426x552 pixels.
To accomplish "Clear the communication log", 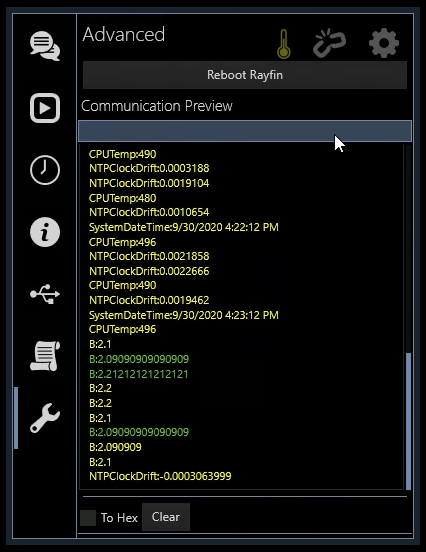I will (x=165, y=517).
